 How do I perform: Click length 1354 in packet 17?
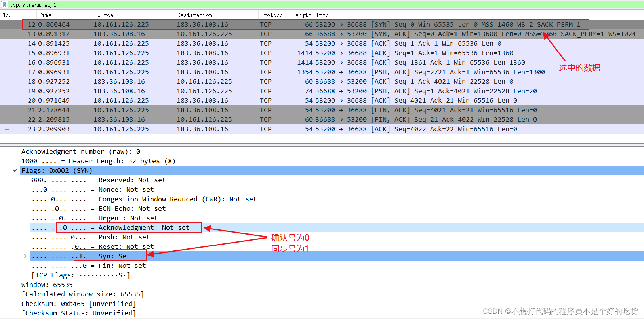pyautogui.click(x=304, y=72)
